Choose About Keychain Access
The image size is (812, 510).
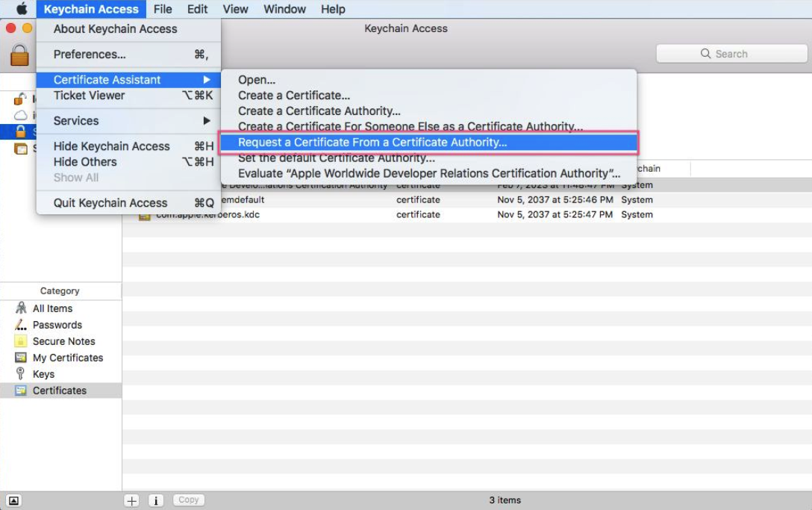click(x=128, y=29)
